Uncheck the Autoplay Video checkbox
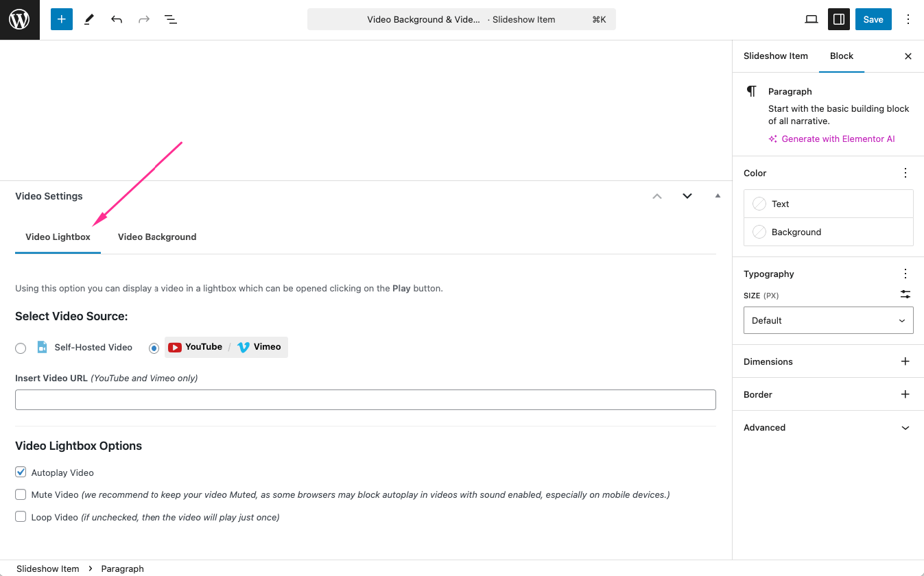This screenshot has width=924, height=576. [x=21, y=472]
